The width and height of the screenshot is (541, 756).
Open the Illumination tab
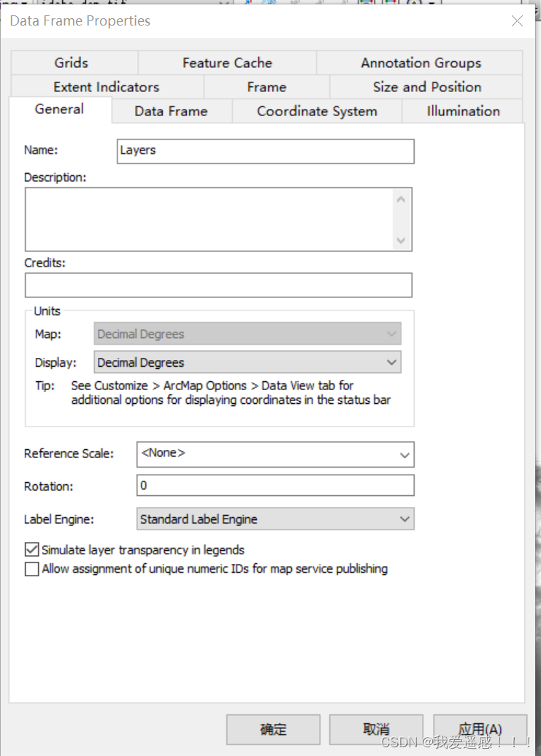pyautogui.click(x=463, y=111)
